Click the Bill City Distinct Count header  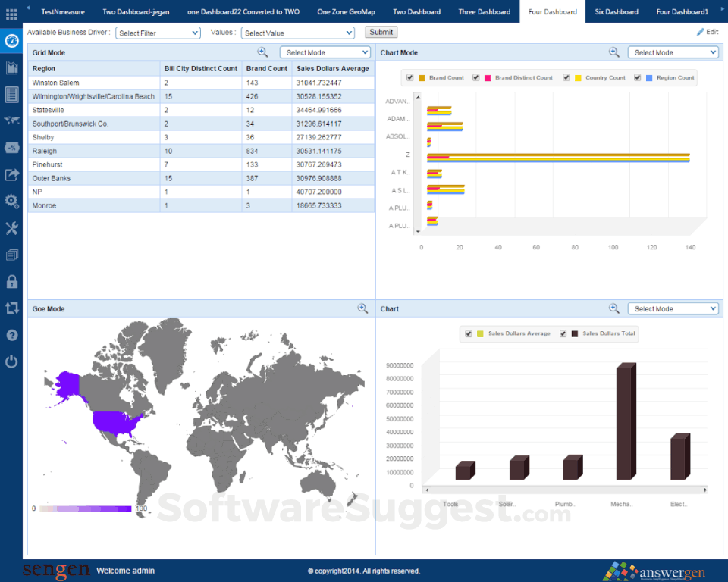pos(201,69)
